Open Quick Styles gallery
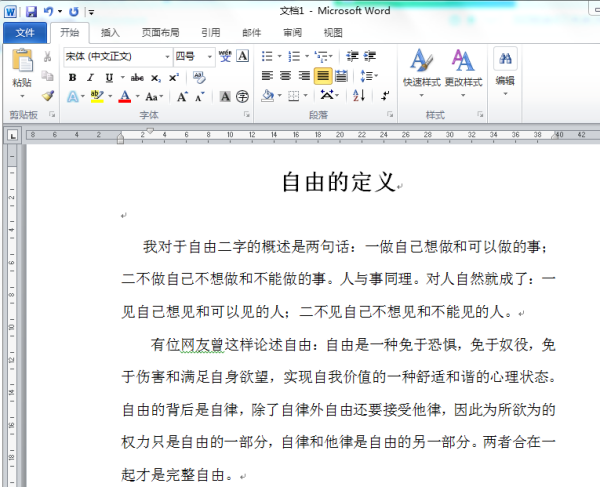 (x=422, y=72)
